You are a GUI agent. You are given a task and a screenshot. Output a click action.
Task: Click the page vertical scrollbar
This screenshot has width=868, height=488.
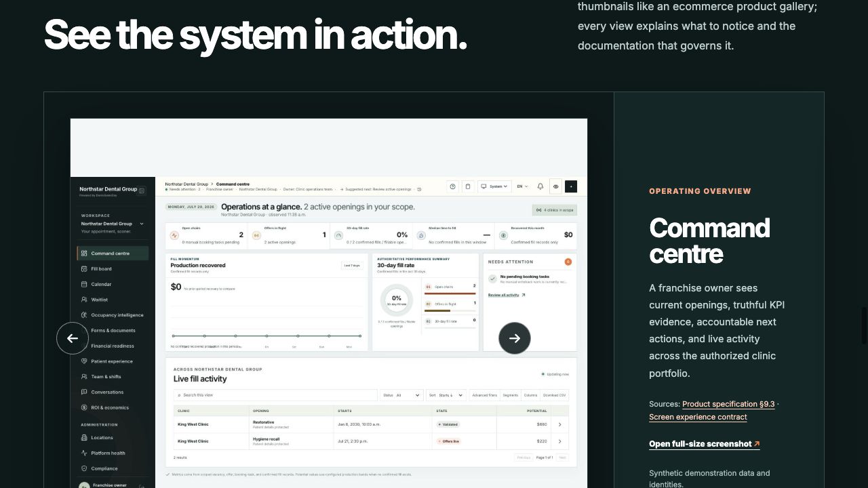(865, 325)
